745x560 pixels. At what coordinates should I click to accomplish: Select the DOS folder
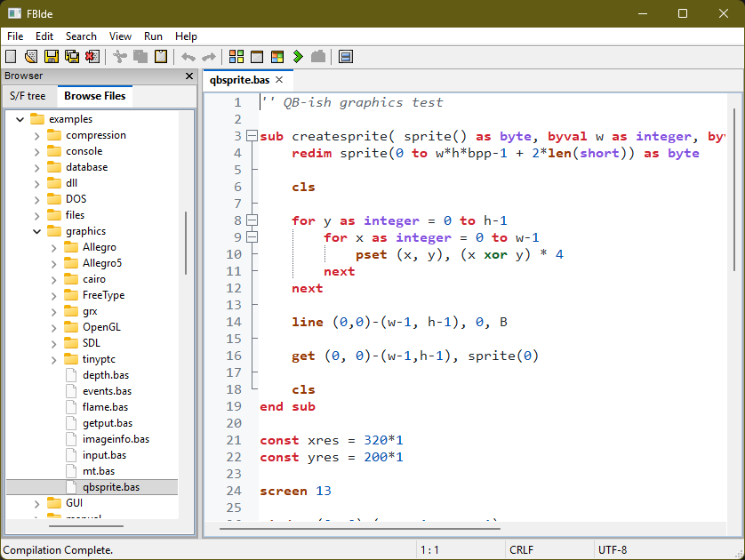tap(76, 199)
